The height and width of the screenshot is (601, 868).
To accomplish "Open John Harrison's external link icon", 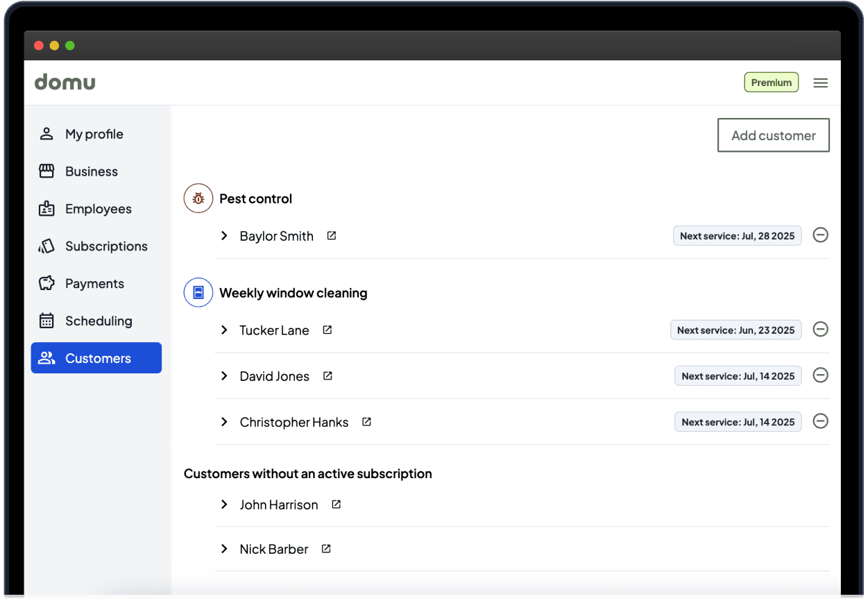I will (x=336, y=505).
